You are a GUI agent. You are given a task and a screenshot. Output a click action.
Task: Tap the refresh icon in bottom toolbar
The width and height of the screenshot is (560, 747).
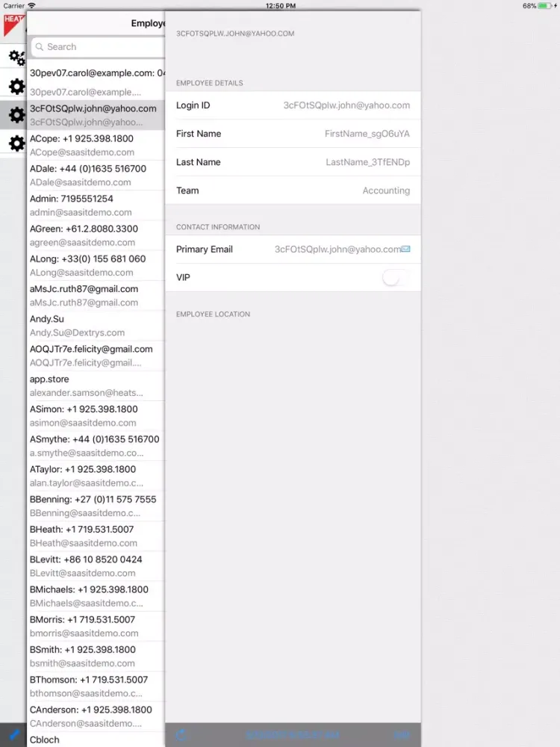pyautogui.click(x=181, y=735)
